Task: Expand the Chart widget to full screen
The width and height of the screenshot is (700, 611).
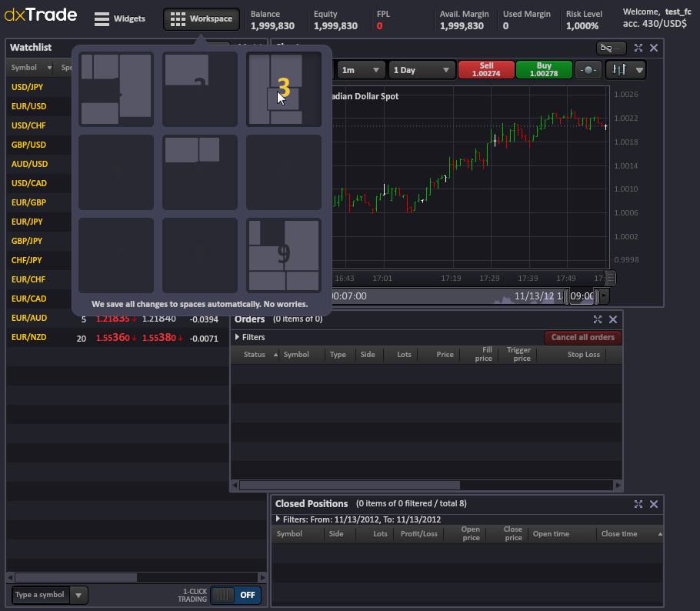Action: click(x=638, y=48)
